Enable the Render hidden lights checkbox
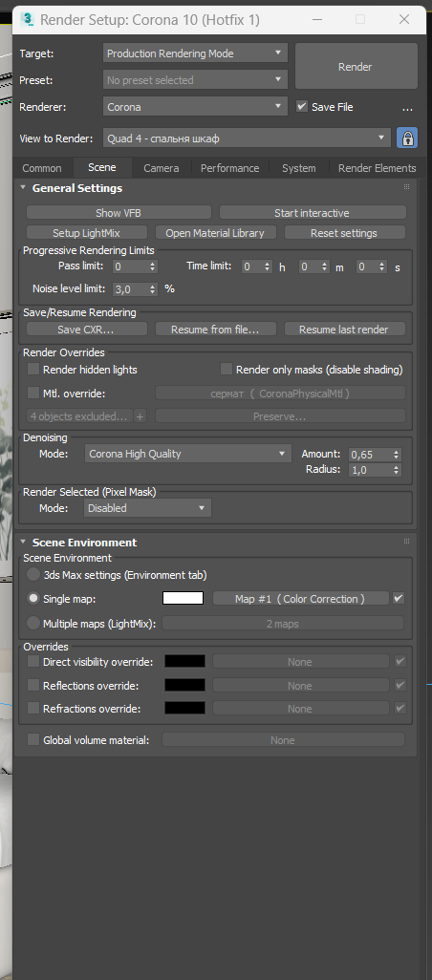 pyautogui.click(x=33, y=370)
